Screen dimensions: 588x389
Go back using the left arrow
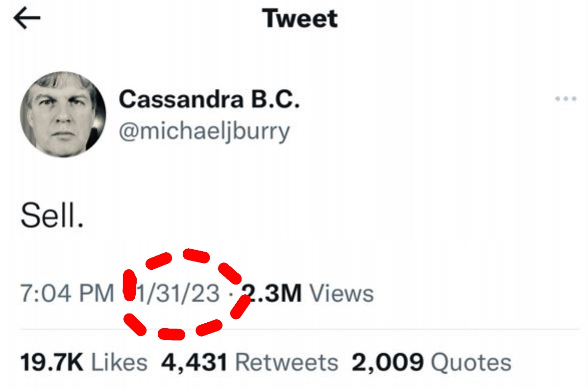tap(26, 19)
